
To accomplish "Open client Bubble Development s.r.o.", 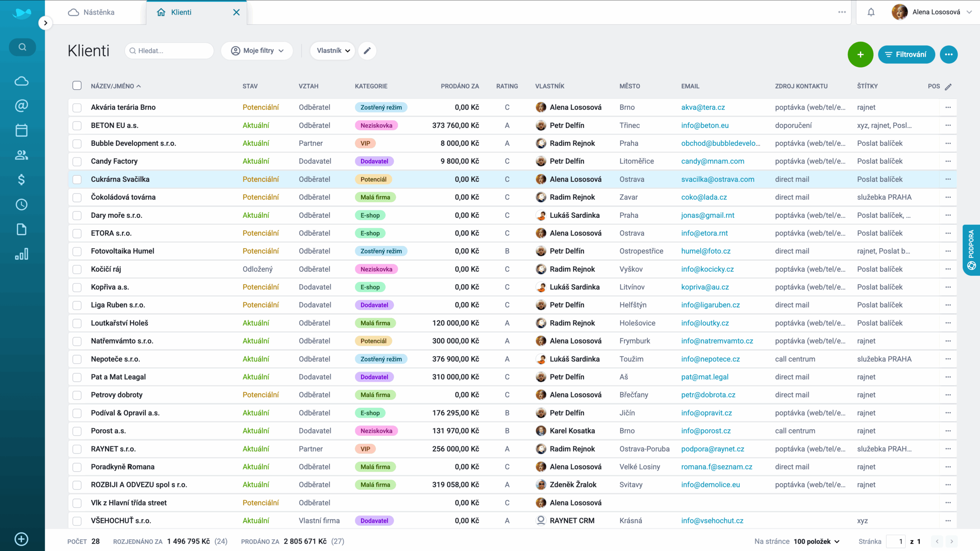I will coord(133,143).
